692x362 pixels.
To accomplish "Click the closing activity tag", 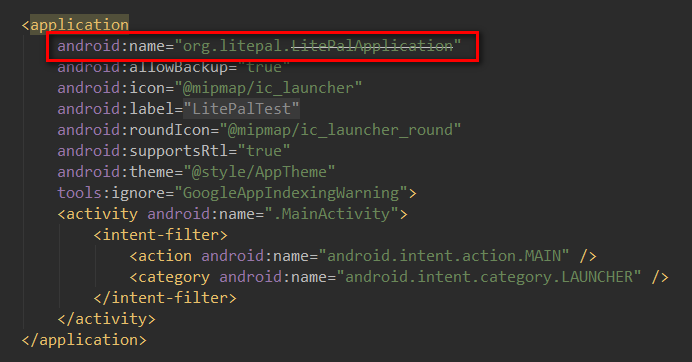I will [106, 319].
